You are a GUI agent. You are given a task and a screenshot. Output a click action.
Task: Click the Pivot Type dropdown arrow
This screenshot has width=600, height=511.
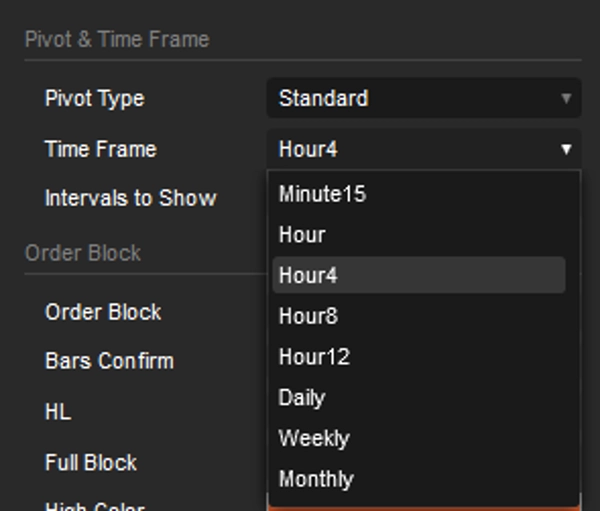point(566,98)
